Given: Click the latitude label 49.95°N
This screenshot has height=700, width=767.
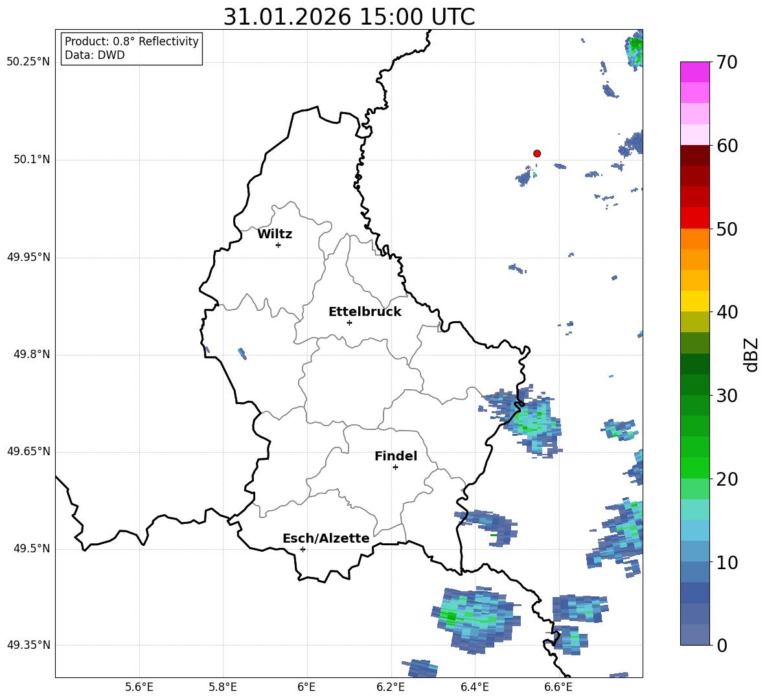Looking at the screenshot, I should click(x=29, y=257).
